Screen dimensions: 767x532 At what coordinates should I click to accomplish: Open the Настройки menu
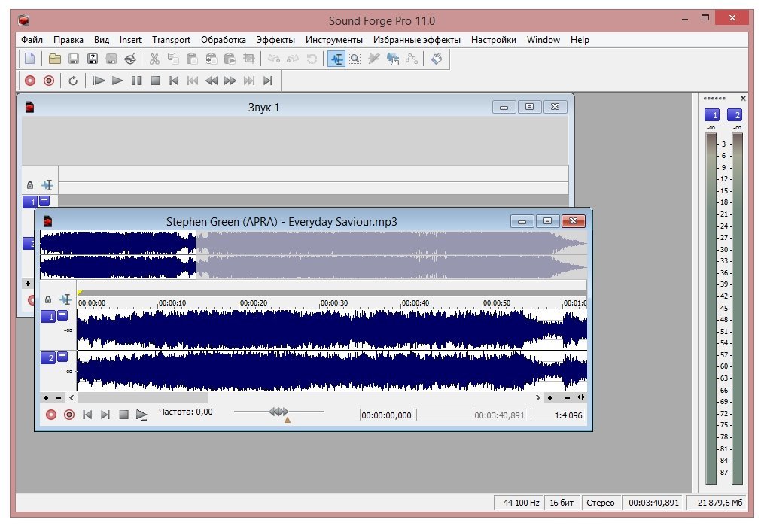coord(494,40)
